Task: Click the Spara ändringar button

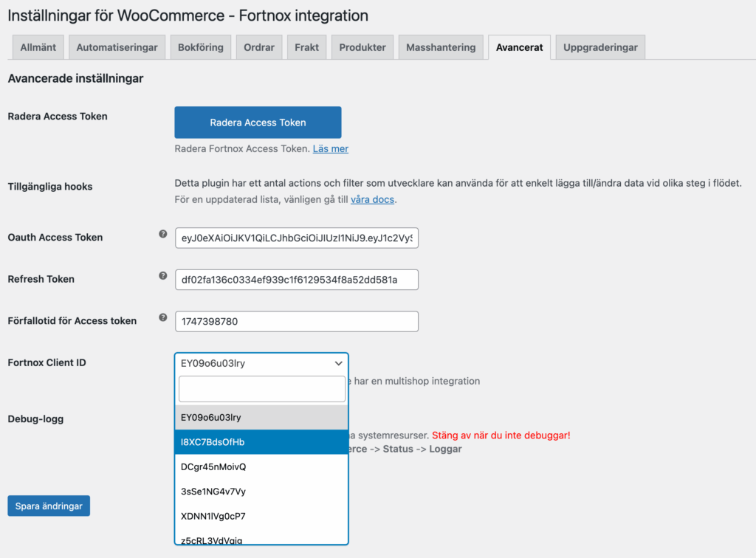Action: [49, 506]
